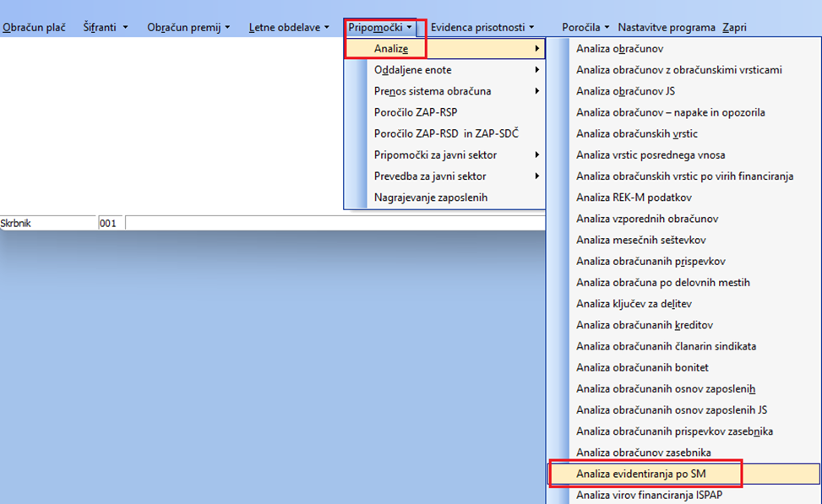Image resolution: width=822 pixels, height=504 pixels.
Task: Open Analiza virov financiranja ISPAP
Action: click(x=683, y=495)
